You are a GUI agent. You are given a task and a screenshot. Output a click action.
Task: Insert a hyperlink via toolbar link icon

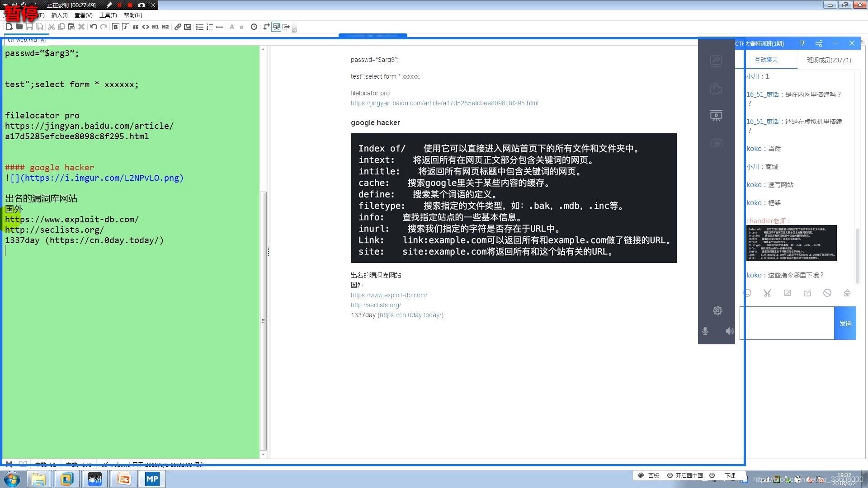178,27
